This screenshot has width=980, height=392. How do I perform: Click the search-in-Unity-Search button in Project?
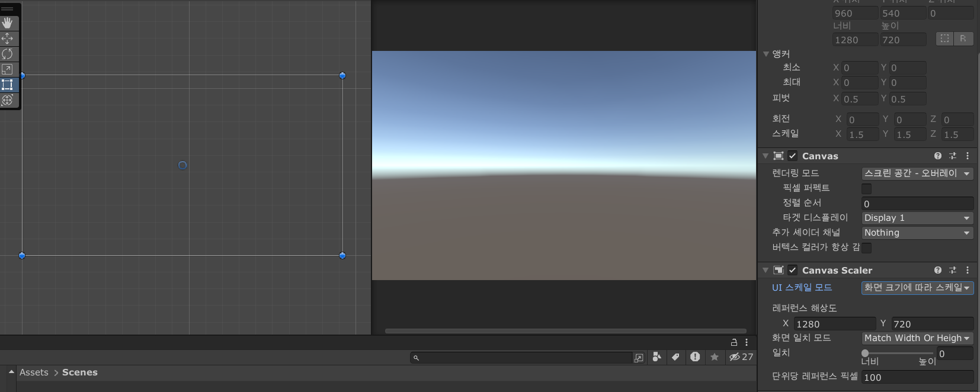click(x=639, y=358)
